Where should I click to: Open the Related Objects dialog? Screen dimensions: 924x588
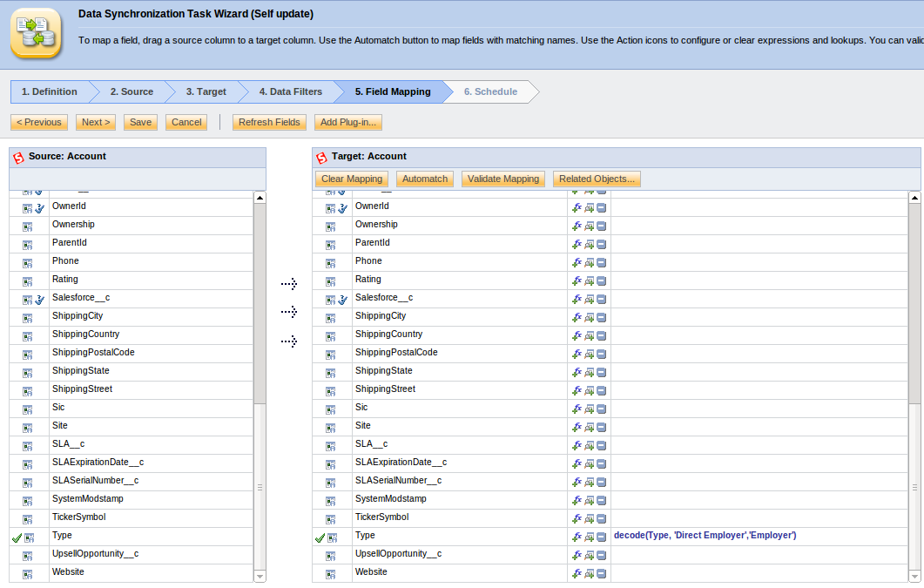[x=596, y=179]
